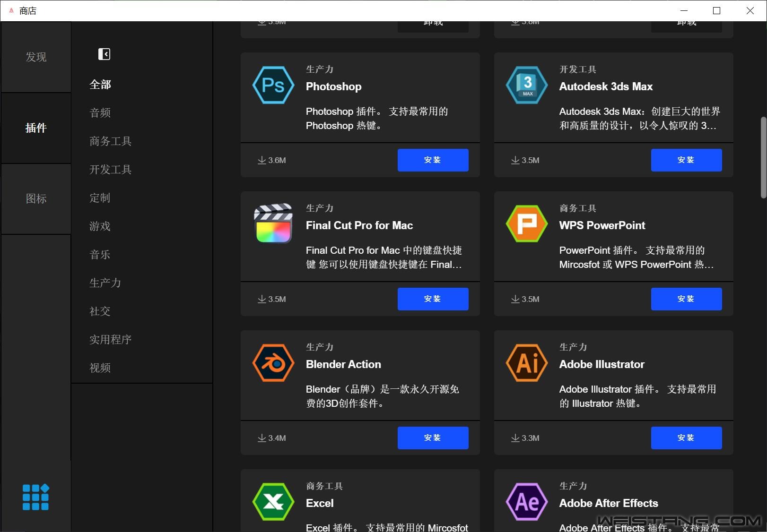This screenshot has height=532, width=767.
Task: Click download count icon for Adobe Illustrator
Action: click(x=515, y=438)
